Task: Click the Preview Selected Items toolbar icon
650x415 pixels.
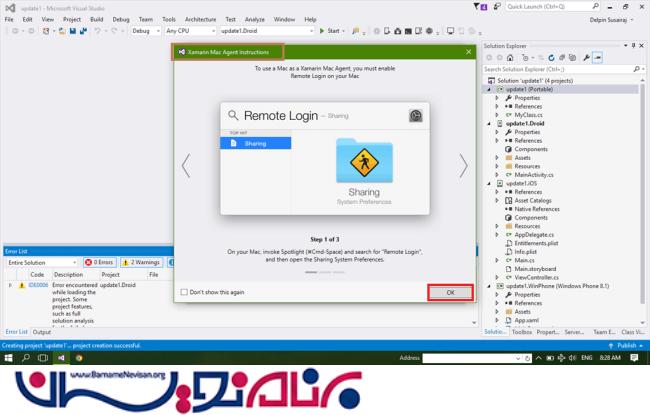Action: (x=597, y=58)
